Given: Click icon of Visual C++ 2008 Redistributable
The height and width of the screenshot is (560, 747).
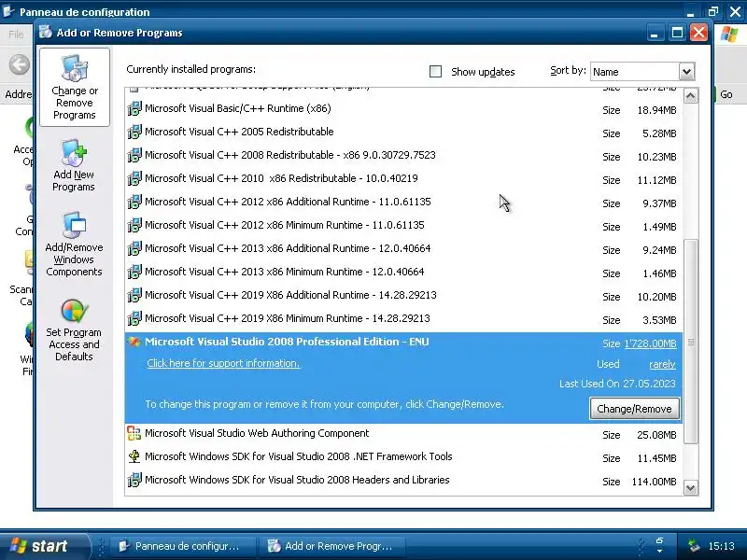Looking at the screenshot, I should [134, 155].
